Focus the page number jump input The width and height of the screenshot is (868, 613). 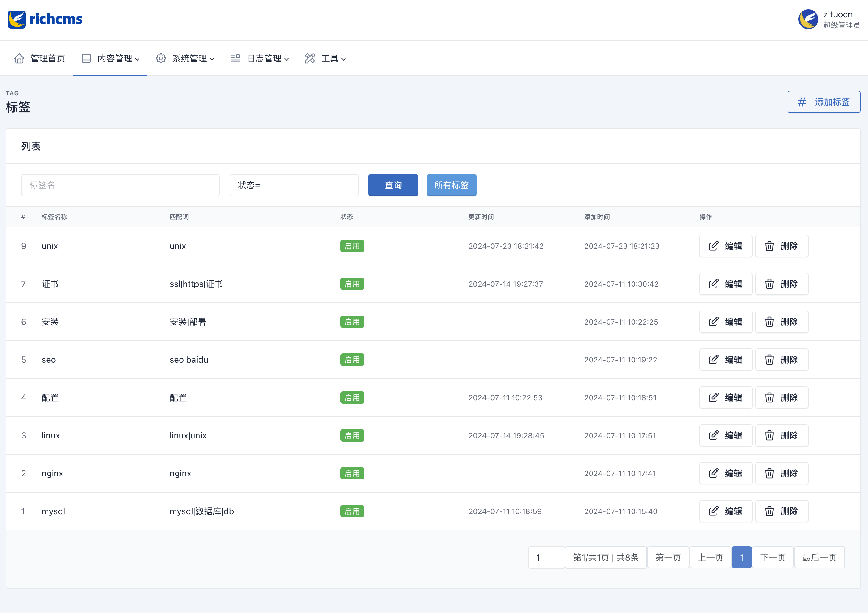click(547, 557)
